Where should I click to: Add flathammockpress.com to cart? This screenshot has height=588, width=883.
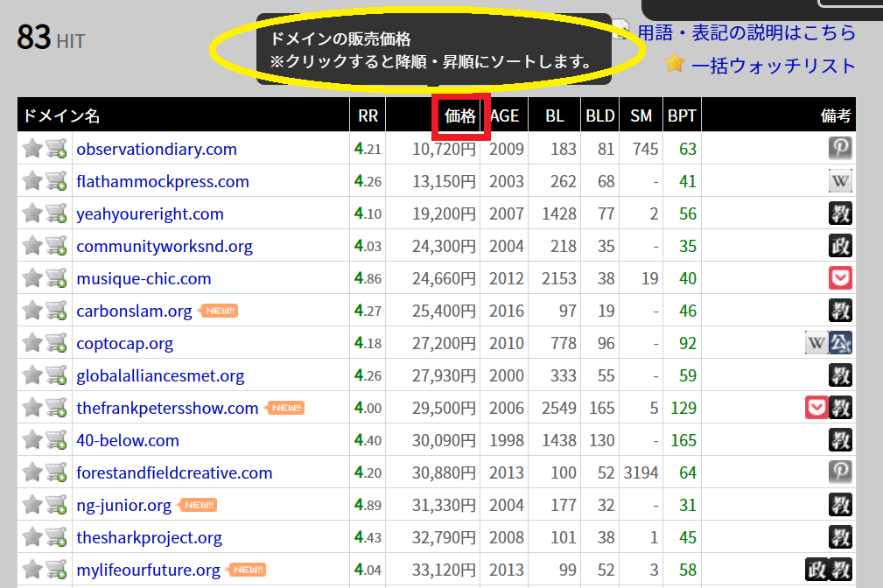pyautogui.click(x=57, y=181)
